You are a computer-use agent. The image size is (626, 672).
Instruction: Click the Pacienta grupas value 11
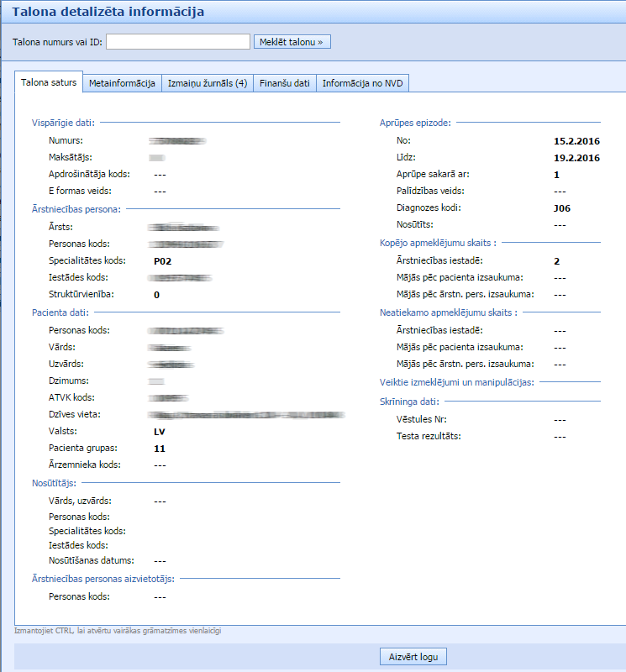click(160, 449)
